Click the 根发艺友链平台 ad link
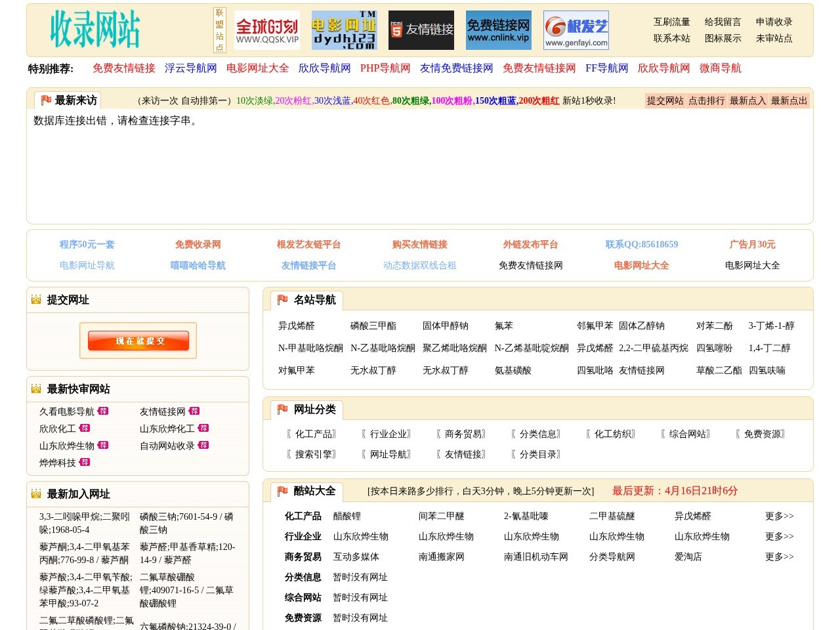840x630 pixels. [309, 244]
